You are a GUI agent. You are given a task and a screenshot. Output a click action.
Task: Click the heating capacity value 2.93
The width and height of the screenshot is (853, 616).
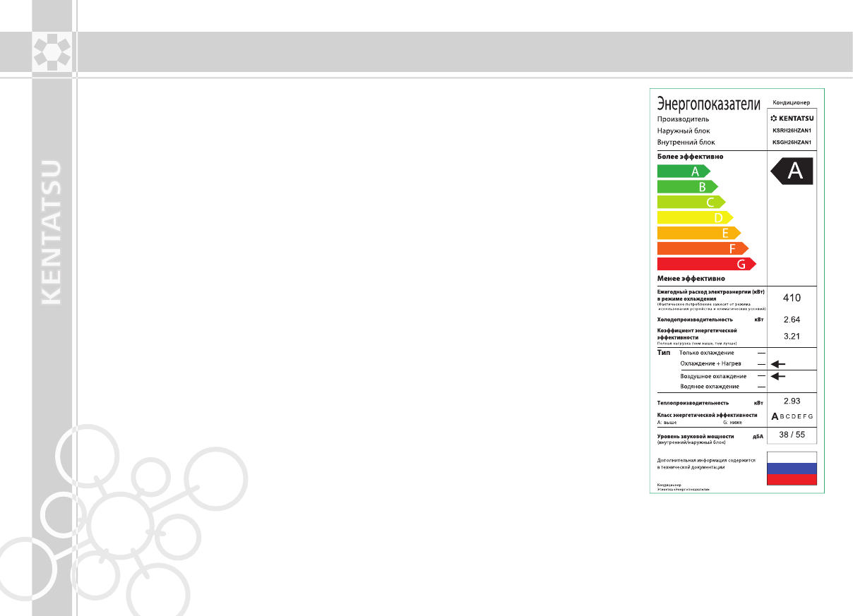click(x=792, y=401)
